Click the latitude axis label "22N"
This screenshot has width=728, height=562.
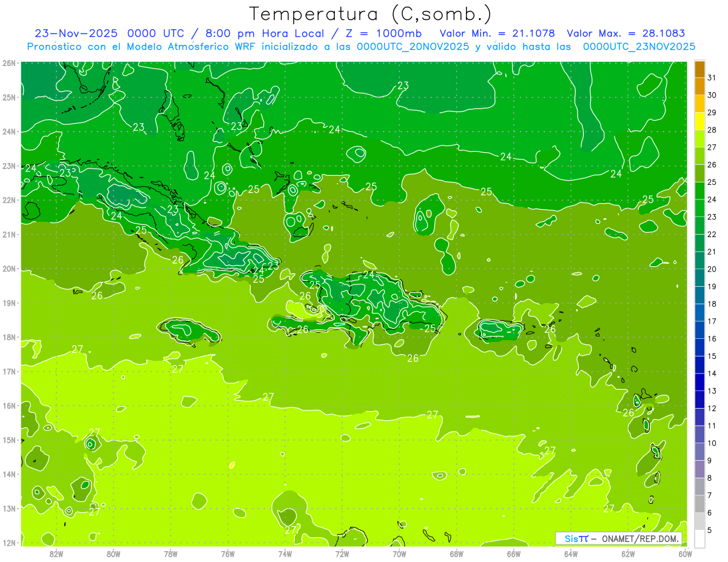tap(9, 200)
